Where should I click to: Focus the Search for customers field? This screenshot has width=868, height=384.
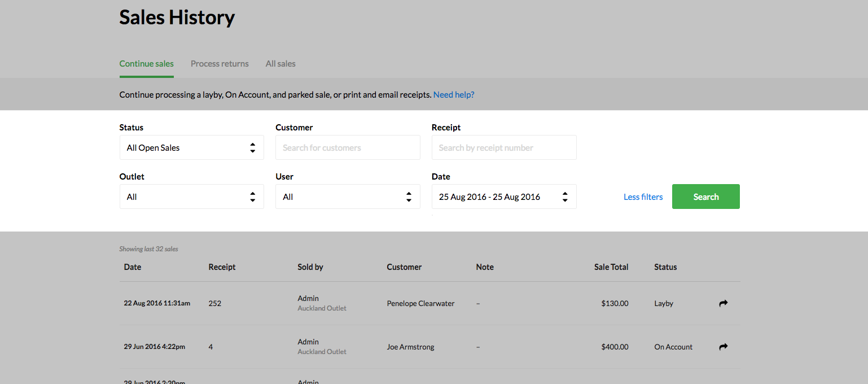(347, 148)
